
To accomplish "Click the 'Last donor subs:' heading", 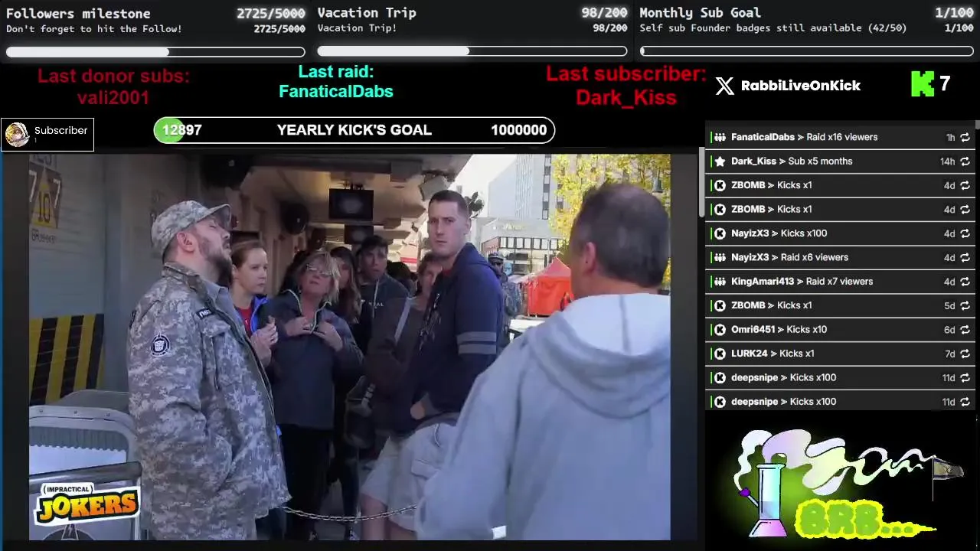I will (x=113, y=77).
